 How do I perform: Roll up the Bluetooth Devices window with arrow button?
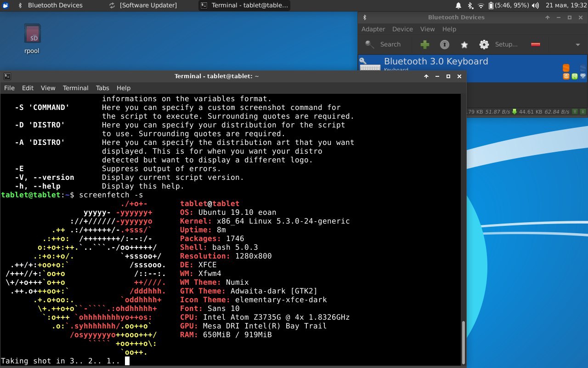548,17
